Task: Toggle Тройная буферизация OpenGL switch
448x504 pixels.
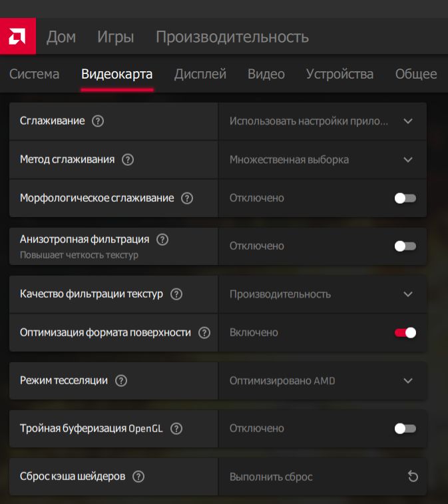Action: pos(405,429)
